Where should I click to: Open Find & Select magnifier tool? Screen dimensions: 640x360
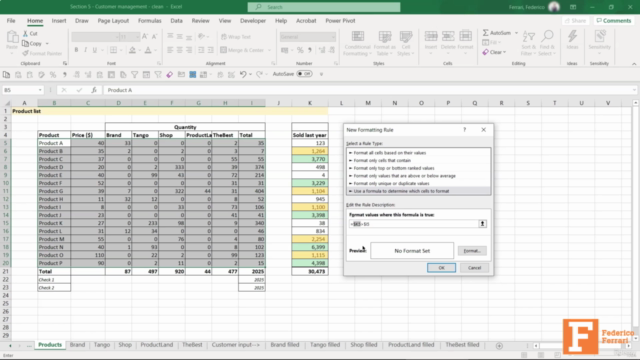(547, 43)
